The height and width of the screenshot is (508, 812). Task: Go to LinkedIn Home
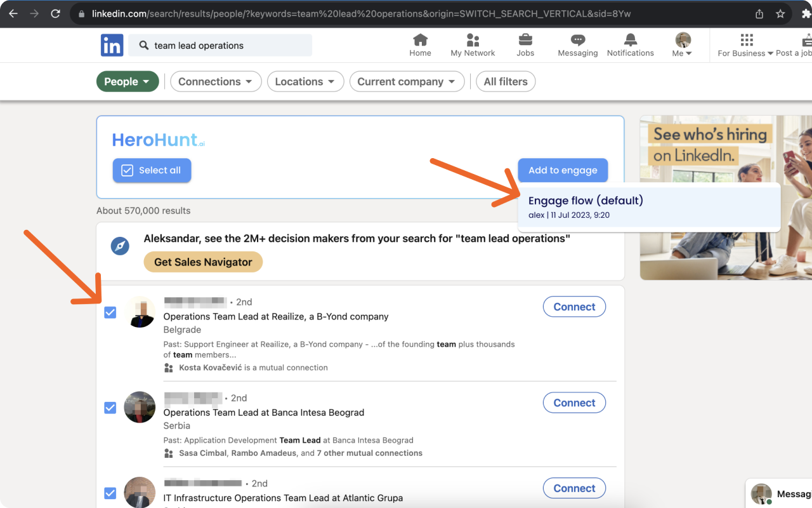pos(420,45)
